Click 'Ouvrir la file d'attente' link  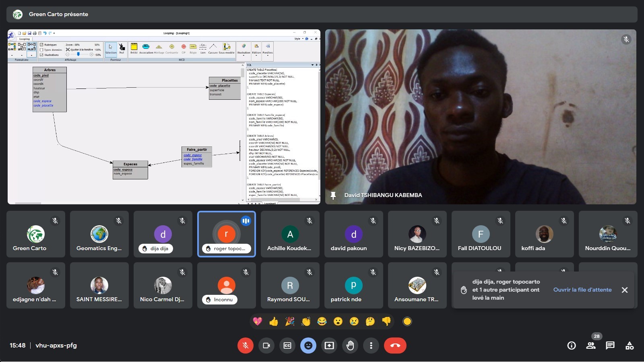(582, 290)
